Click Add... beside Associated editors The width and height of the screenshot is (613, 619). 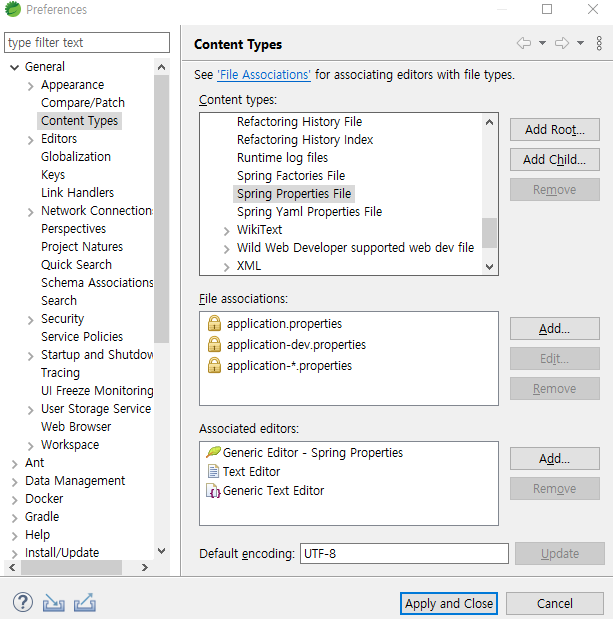point(555,458)
